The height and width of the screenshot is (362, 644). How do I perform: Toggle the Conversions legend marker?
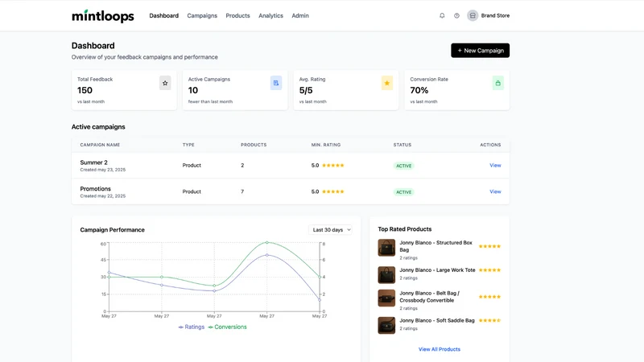tap(211, 327)
